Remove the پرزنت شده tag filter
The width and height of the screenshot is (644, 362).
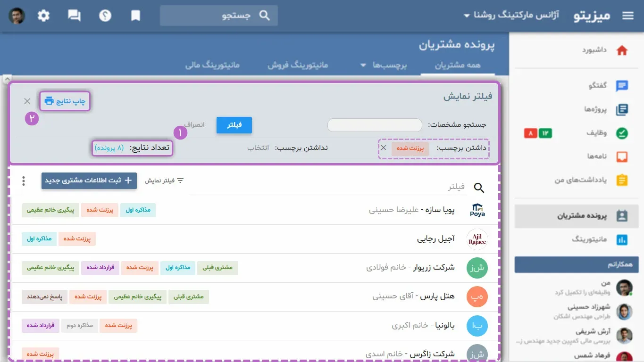384,148
